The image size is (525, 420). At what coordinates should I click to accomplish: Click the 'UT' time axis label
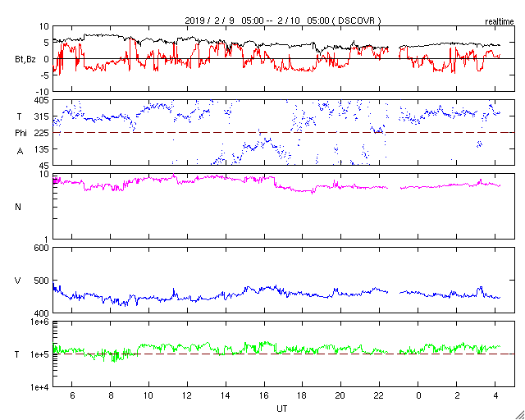(282, 409)
